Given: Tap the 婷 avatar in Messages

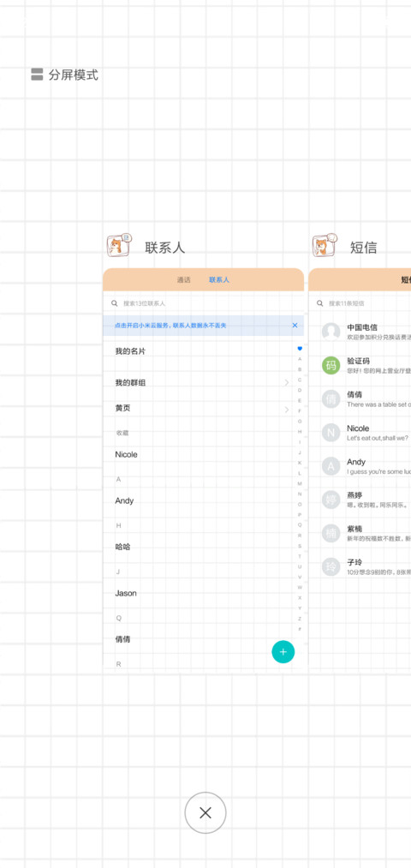Looking at the screenshot, I should pyautogui.click(x=331, y=500).
